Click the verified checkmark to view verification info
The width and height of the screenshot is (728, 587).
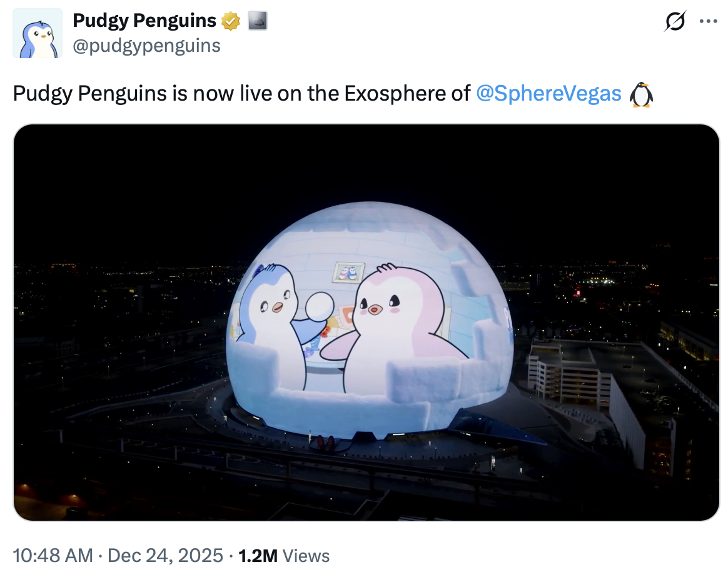pos(230,19)
